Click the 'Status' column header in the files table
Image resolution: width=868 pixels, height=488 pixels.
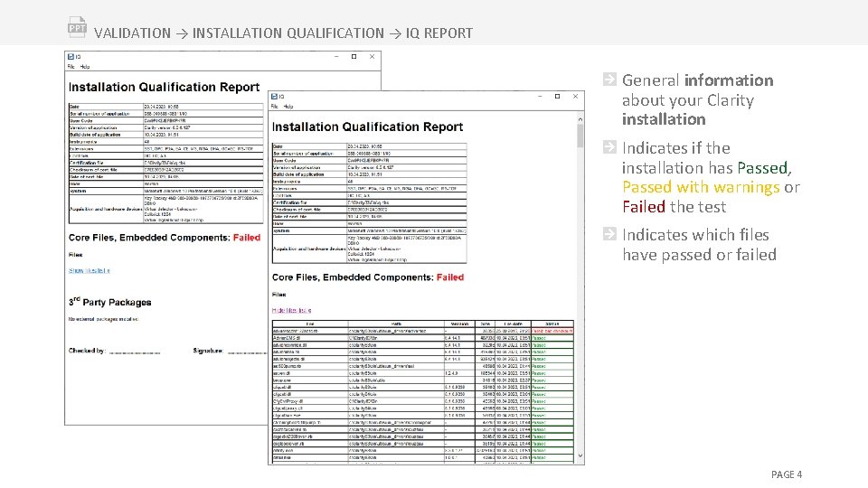click(x=552, y=324)
